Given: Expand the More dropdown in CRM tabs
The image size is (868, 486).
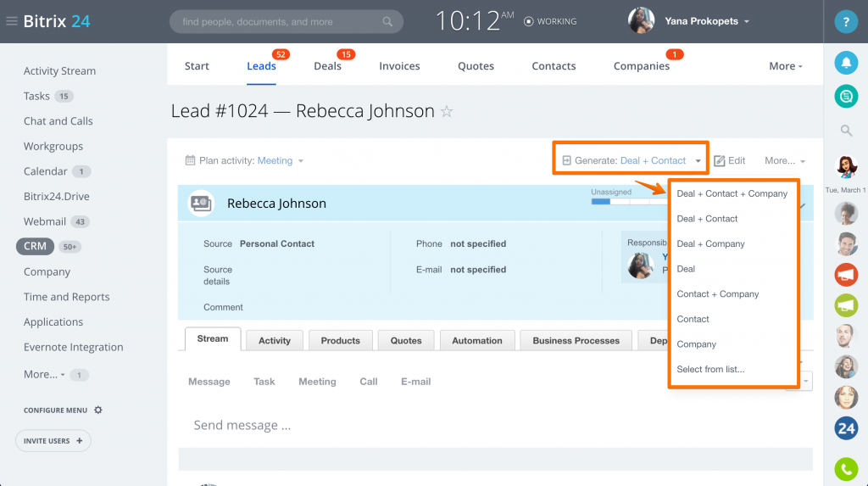Looking at the screenshot, I should [x=786, y=66].
